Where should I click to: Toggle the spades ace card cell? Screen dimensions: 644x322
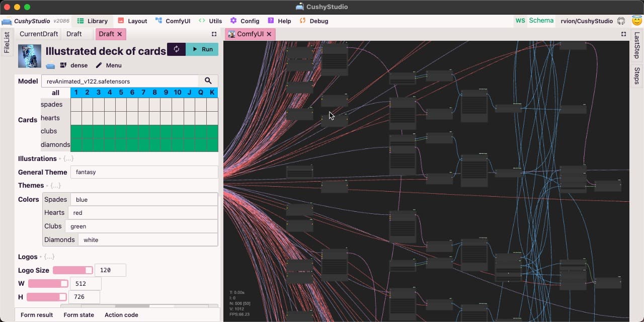click(x=76, y=105)
